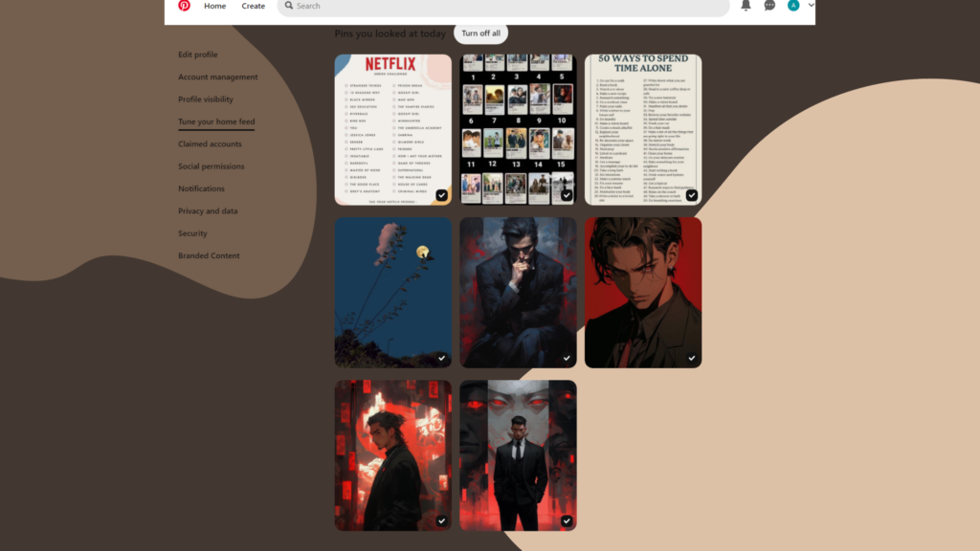Open the numbered photo grid pin thumbnail
Screen dimensions: 980x551
click(x=518, y=129)
